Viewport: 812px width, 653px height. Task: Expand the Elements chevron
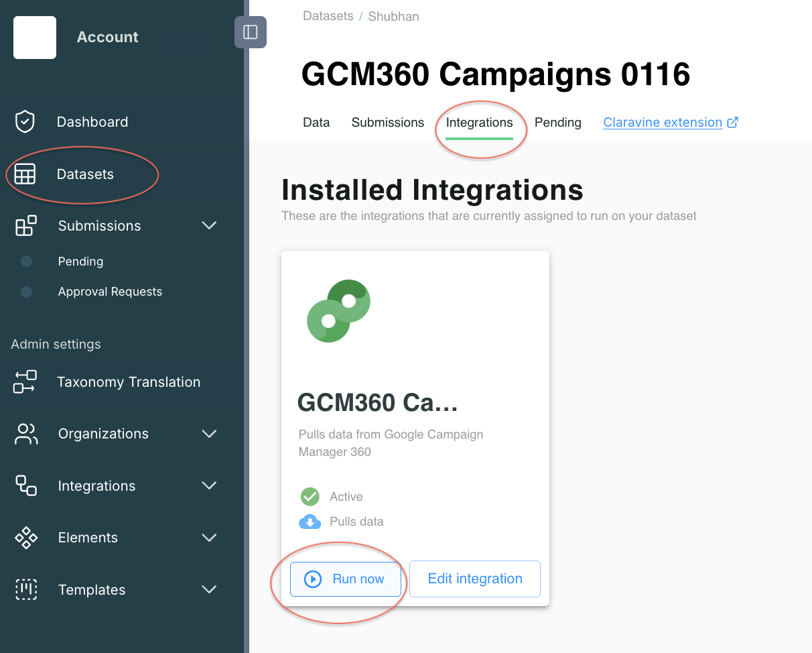tap(209, 538)
